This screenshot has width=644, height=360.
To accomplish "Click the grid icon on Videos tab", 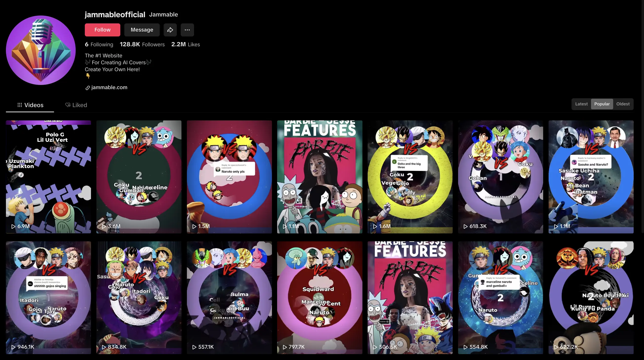I will point(20,105).
